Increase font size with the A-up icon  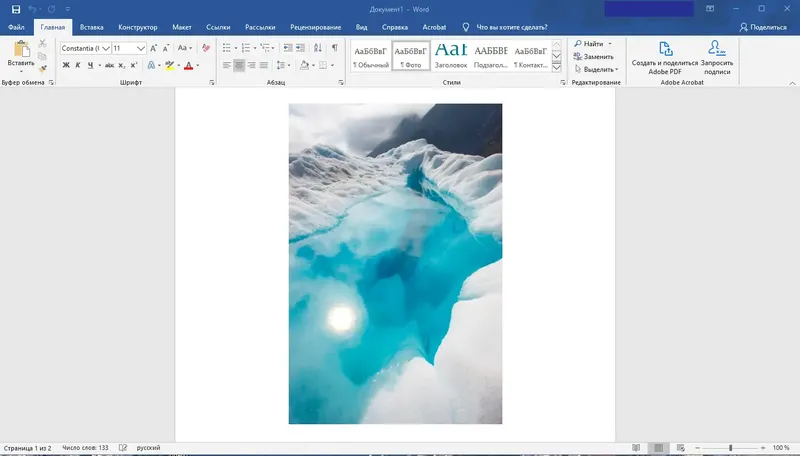[x=154, y=48]
